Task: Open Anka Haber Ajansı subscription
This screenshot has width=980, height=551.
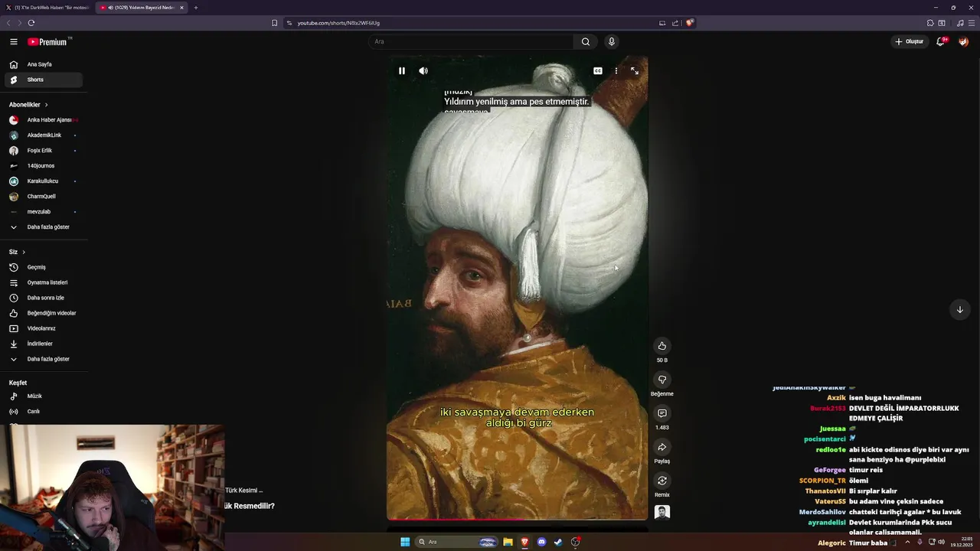Action: tap(44, 120)
